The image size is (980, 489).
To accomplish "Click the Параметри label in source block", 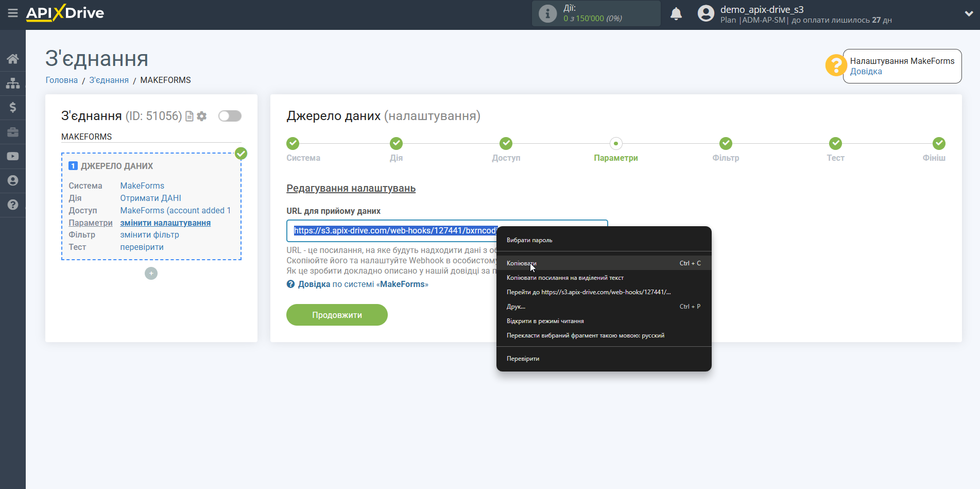I will coord(90,223).
